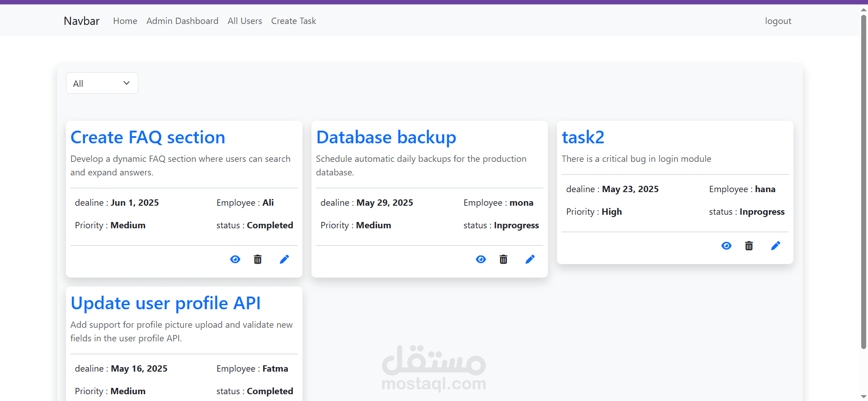
Task: Click Create FAQ section's Priority : Medium text
Action: pos(110,225)
